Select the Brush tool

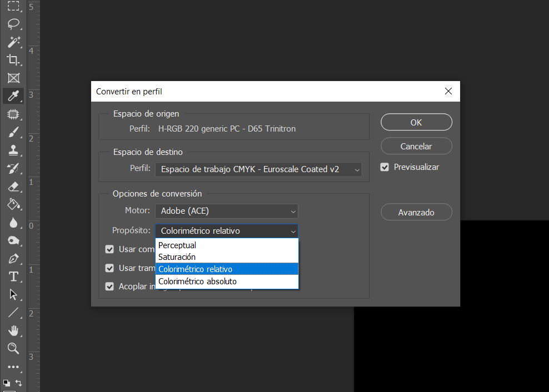pyautogui.click(x=13, y=132)
